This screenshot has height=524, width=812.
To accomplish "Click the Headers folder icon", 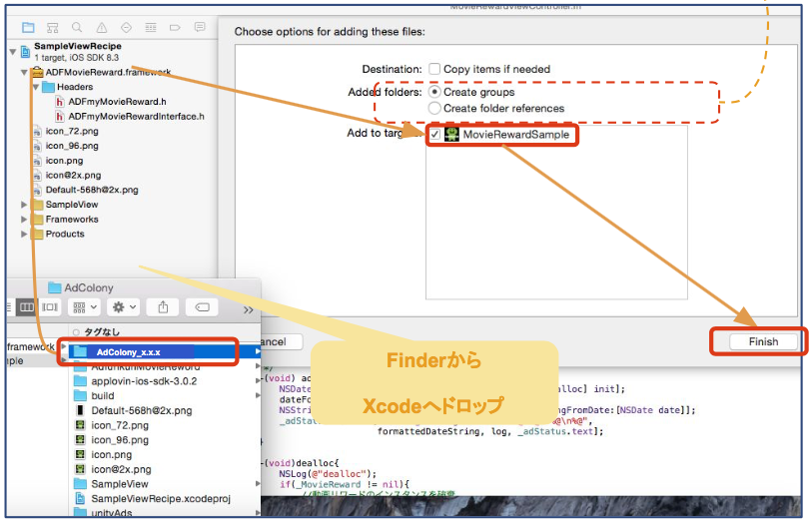I will [x=49, y=87].
